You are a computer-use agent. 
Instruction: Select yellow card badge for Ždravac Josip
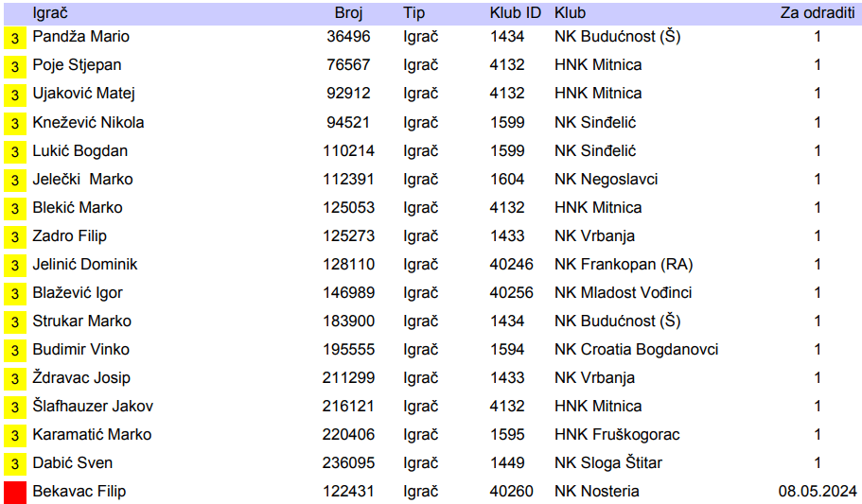15,379
